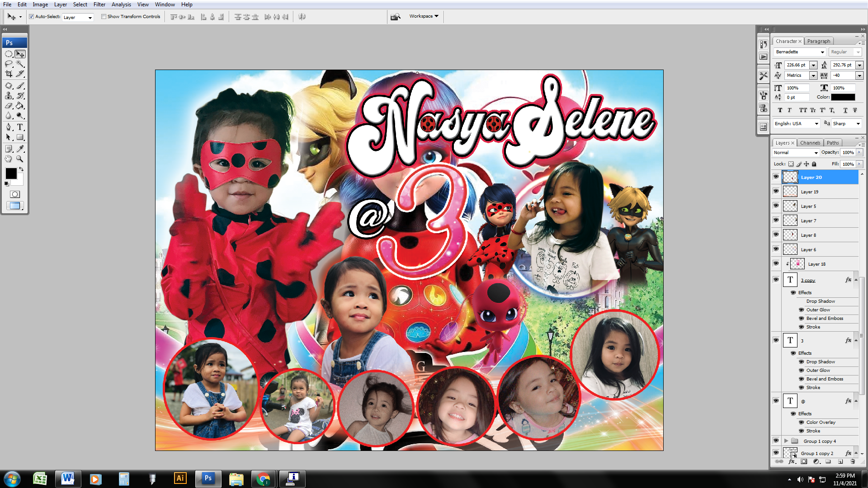Select the Path Selection tool
This screenshot has height=488, width=868.
9,137
